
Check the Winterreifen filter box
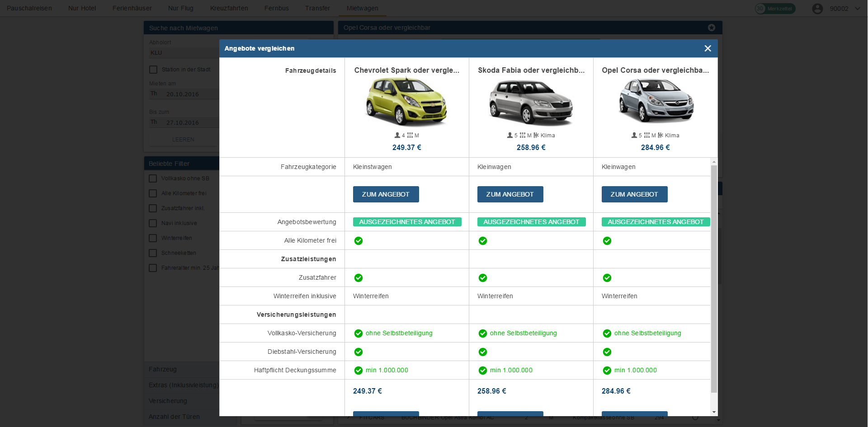[153, 238]
